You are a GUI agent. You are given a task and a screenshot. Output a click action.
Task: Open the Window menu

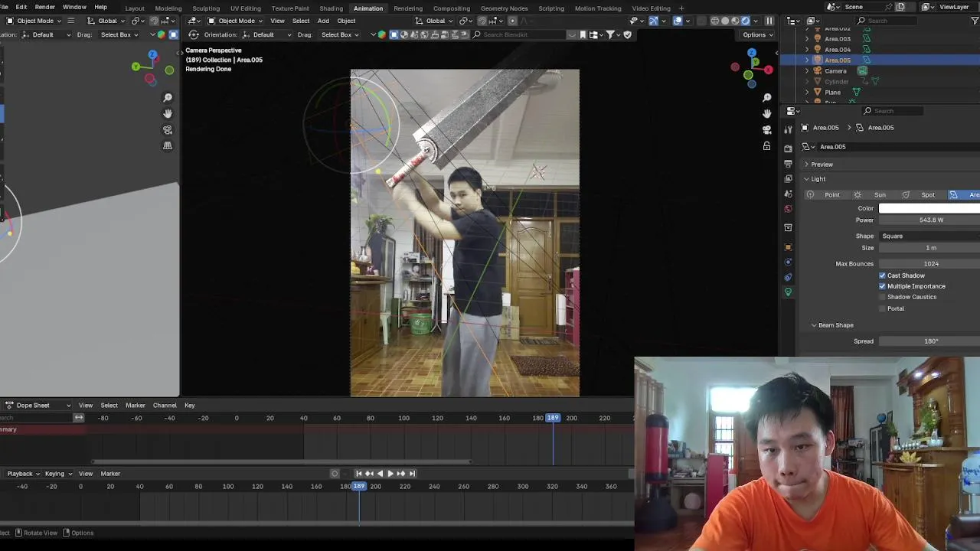74,7
